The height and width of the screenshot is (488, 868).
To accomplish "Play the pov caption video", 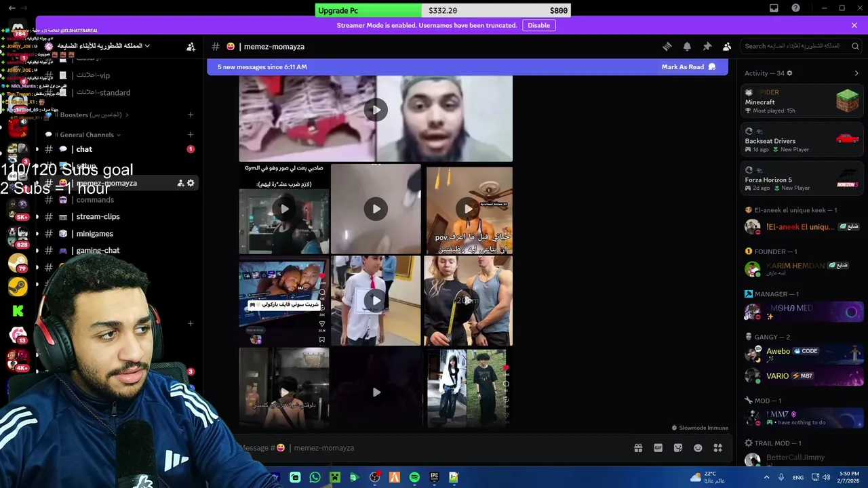I will tap(468, 209).
